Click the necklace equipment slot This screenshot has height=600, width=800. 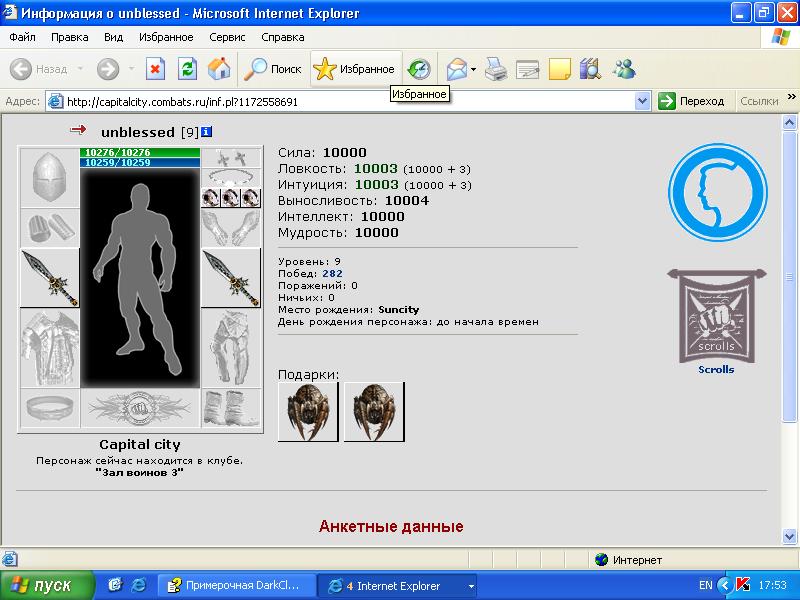[231, 178]
